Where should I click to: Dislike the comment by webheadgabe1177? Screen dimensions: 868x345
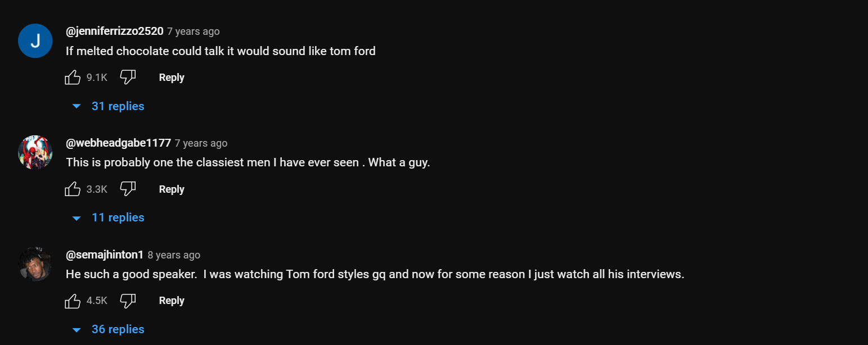[128, 189]
